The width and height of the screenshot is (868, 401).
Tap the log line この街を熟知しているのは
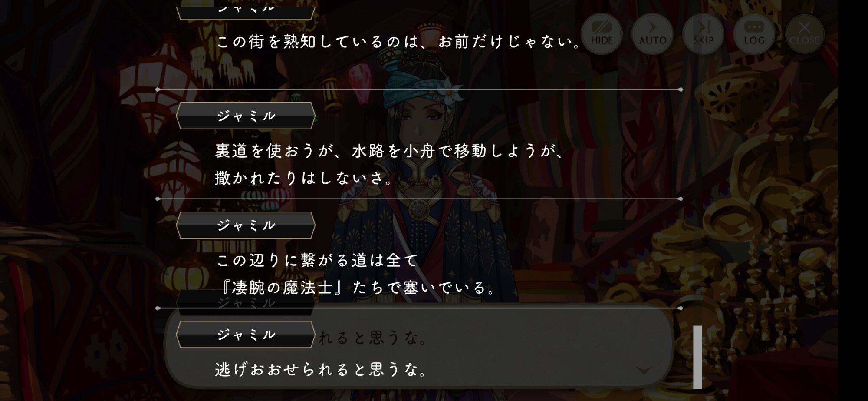398,42
